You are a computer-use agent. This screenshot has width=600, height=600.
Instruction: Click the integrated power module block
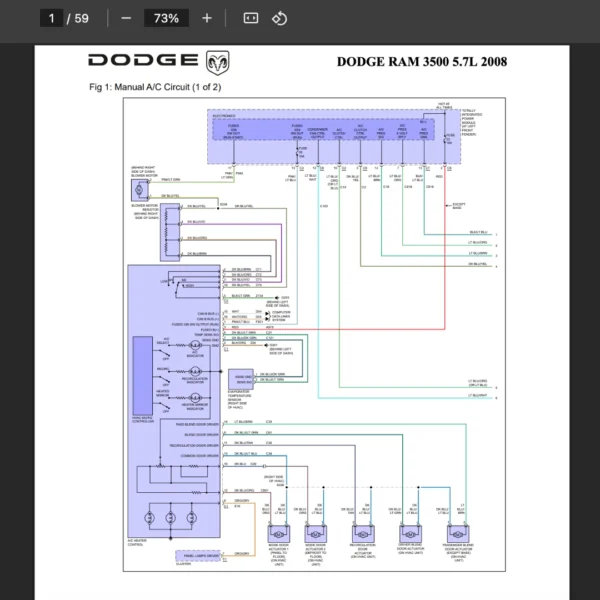[x=334, y=137]
